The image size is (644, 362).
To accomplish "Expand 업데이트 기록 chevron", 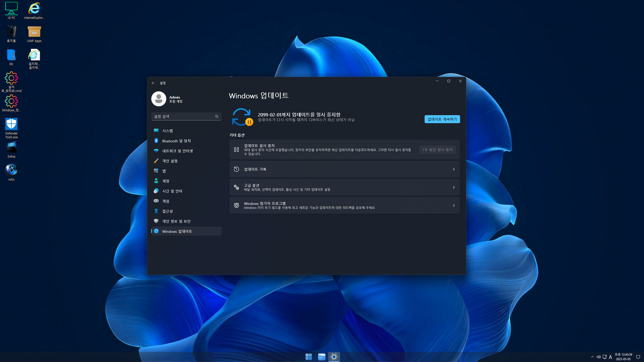I will (454, 169).
